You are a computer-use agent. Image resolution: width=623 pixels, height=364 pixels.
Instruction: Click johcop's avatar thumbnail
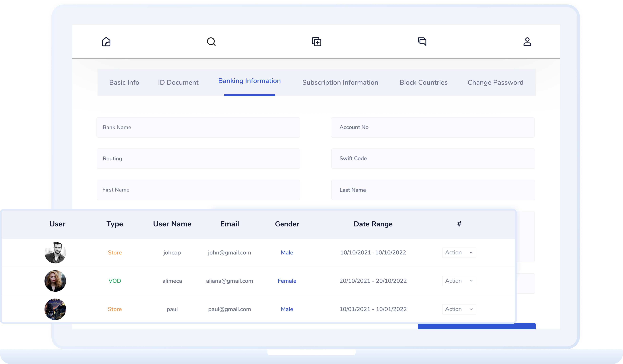pos(55,253)
